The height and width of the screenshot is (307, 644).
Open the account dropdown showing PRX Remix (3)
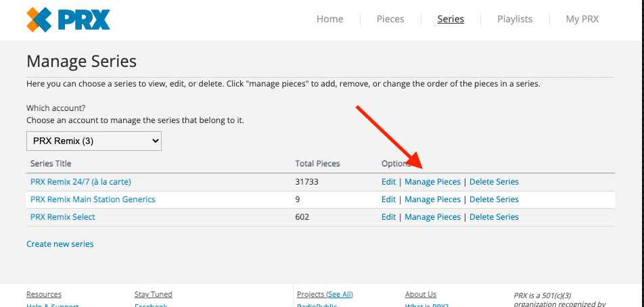(94, 141)
